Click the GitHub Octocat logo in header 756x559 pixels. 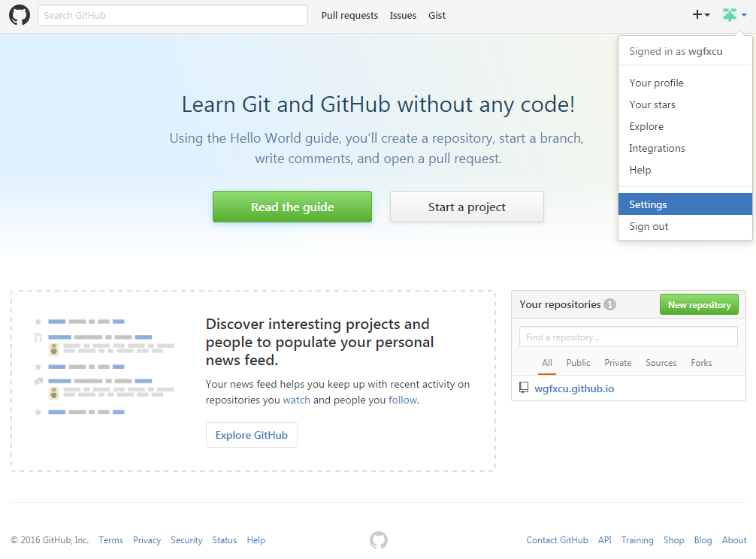click(20, 15)
